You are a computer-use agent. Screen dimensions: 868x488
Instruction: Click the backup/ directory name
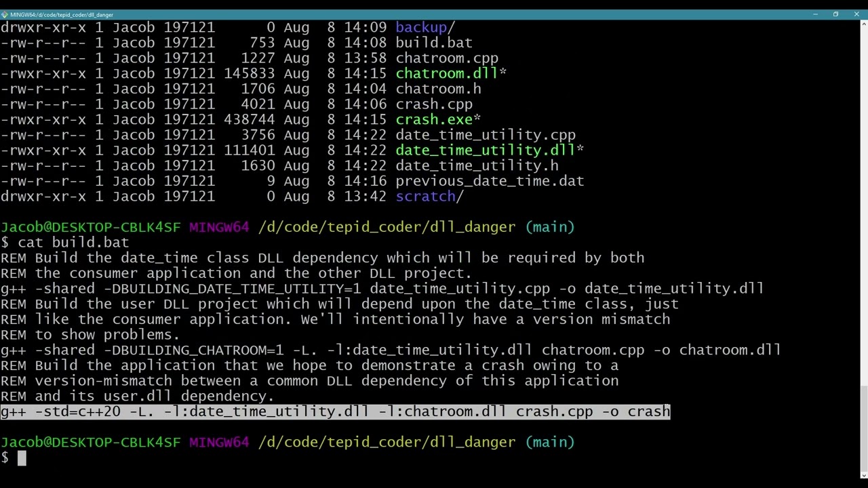pos(425,27)
